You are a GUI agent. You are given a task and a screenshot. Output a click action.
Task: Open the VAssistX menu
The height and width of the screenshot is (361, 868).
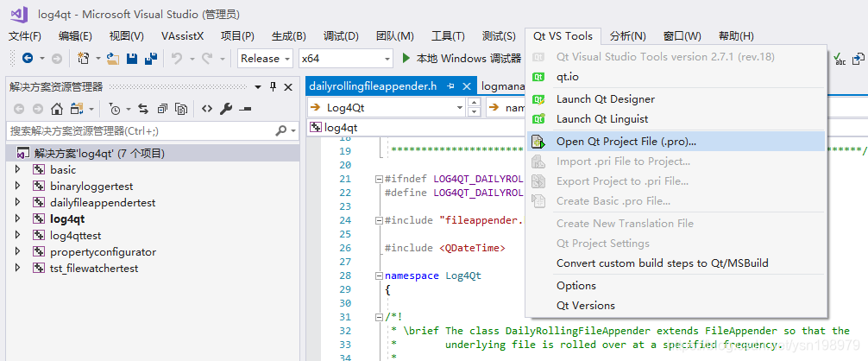point(183,36)
